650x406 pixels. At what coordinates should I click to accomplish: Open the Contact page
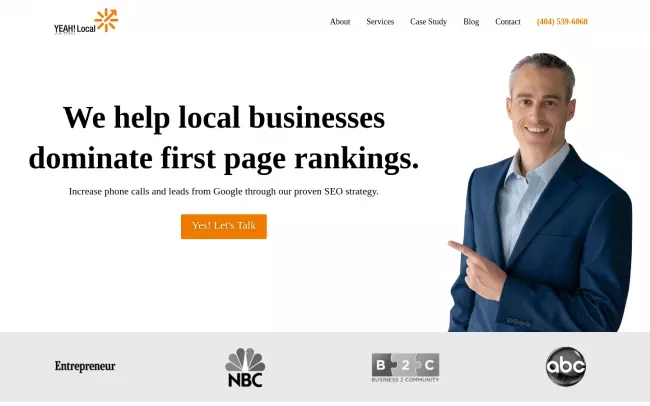coord(508,22)
